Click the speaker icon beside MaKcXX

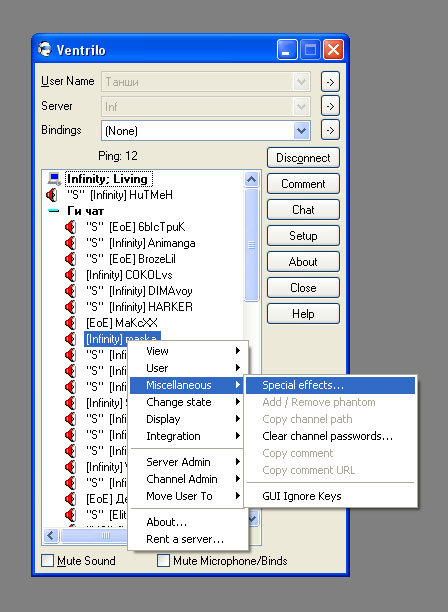coord(70,323)
